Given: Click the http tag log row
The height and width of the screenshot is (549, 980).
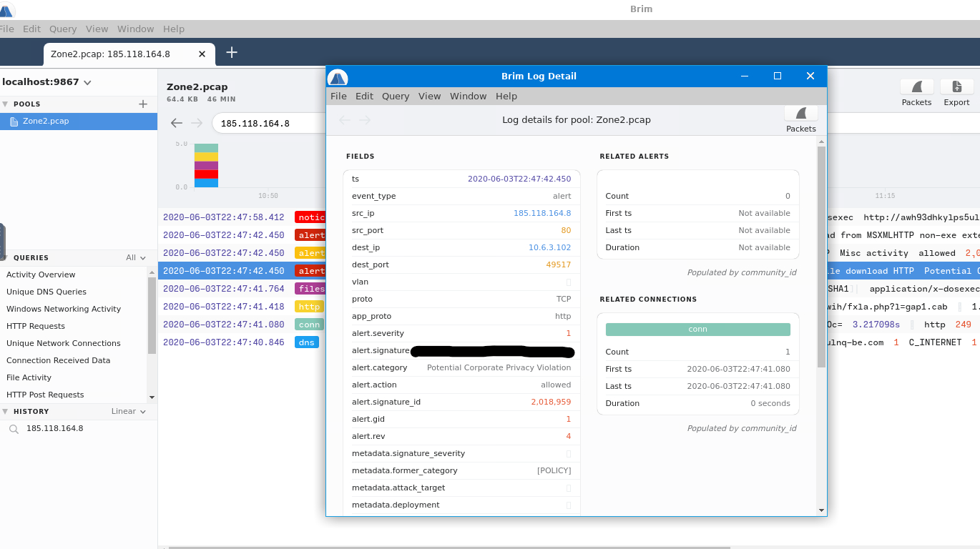Looking at the screenshot, I should tap(243, 307).
